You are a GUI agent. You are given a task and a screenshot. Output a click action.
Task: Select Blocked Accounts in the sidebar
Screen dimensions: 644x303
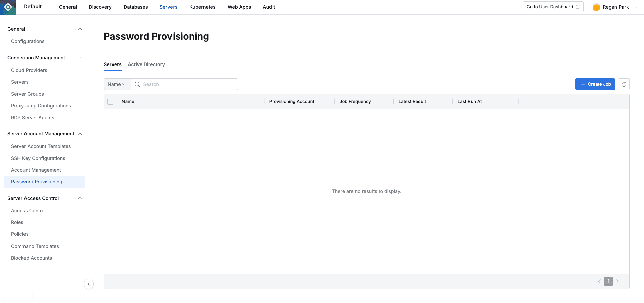point(31,258)
